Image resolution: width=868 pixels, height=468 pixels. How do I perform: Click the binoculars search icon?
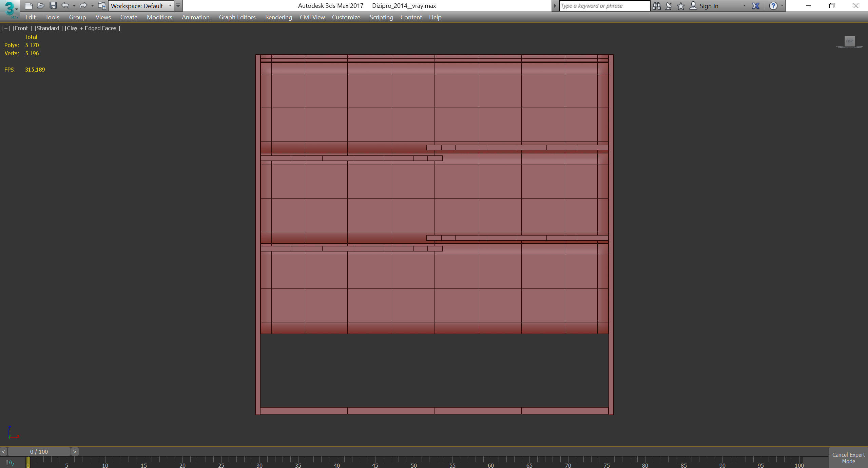(656, 6)
